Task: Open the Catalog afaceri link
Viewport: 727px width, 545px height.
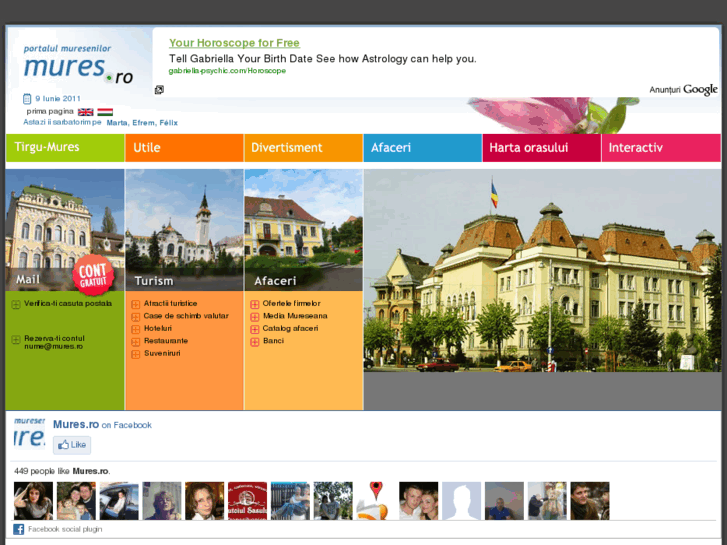Action: click(x=290, y=328)
